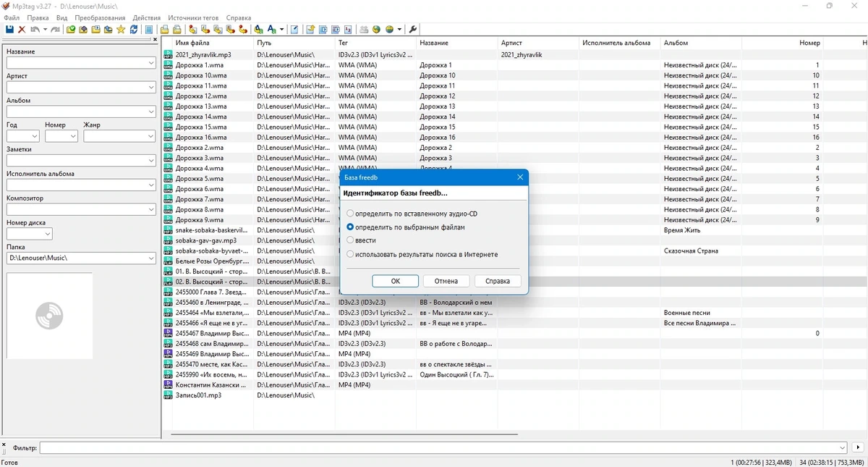Viewport: 868px width, 467px height.
Task: Click the autonumbering wizard icon with digits
Action: click(x=348, y=29)
